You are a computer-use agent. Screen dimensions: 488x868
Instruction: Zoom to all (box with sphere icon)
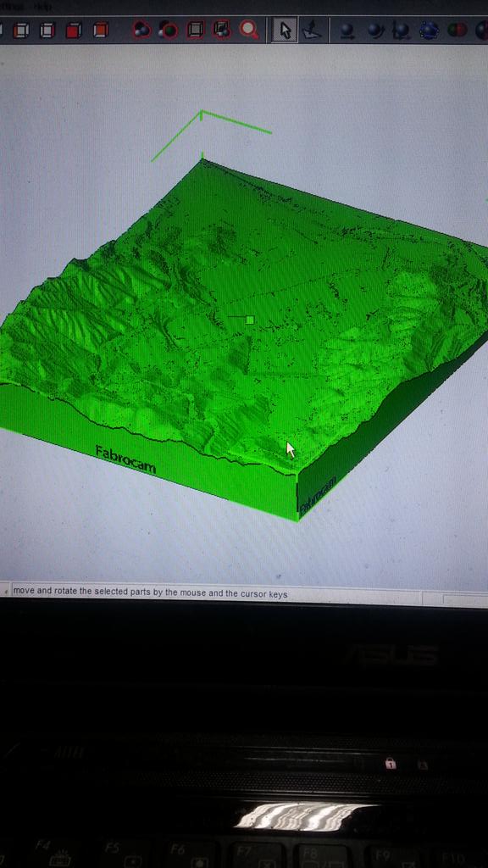222,30
